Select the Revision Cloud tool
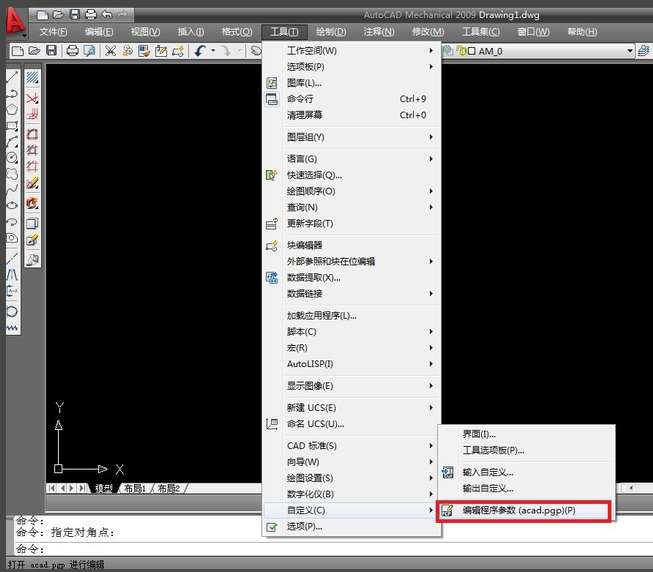 (x=12, y=174)
